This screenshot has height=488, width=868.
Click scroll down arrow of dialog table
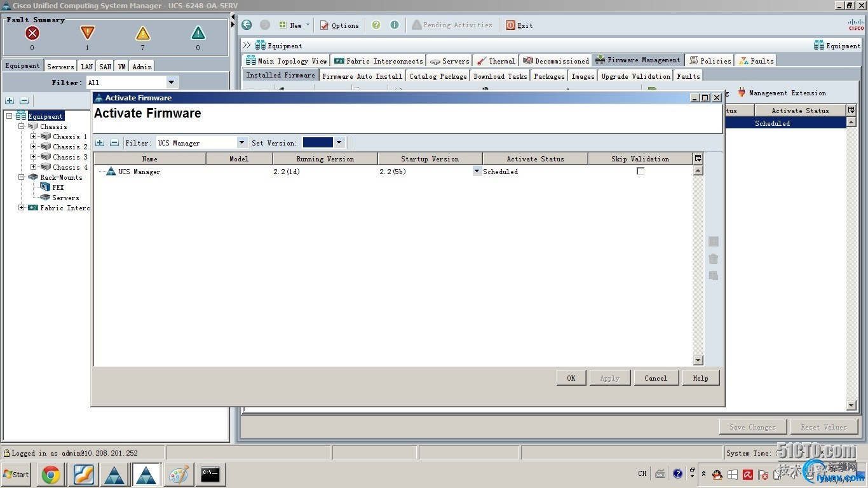tap(698, 360)
